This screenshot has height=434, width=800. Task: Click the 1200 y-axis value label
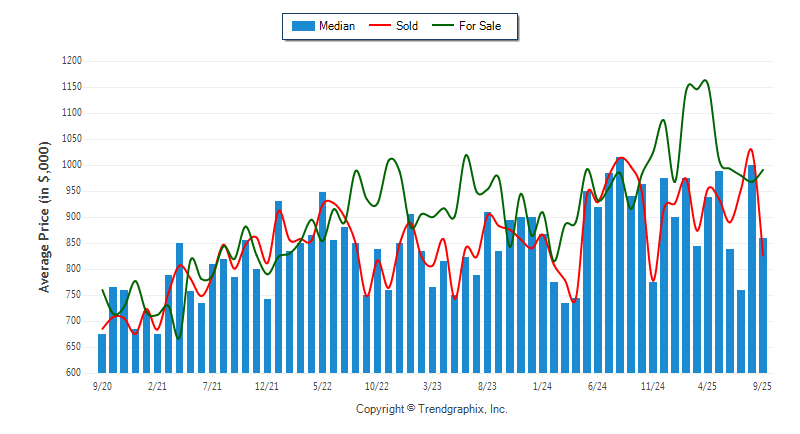pyautogui.click(x=70, y=61)
